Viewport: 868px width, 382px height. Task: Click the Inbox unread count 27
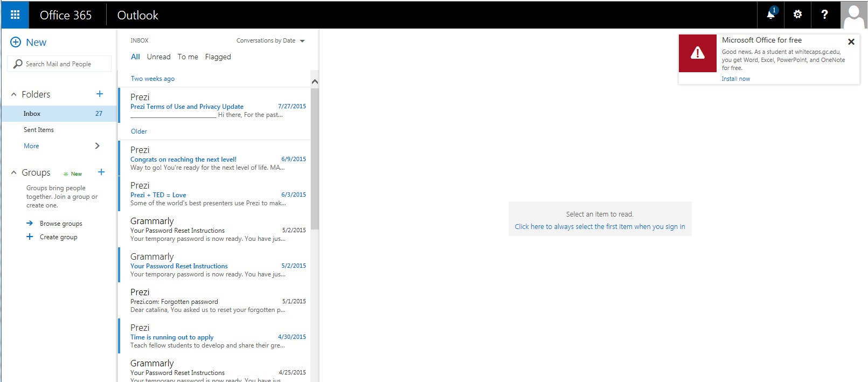coord(99,114)
